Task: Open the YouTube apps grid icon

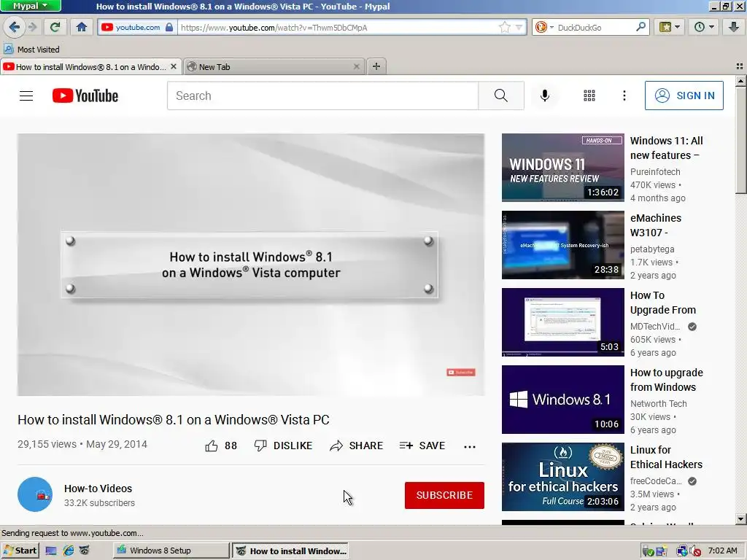Action: [589, 96]
